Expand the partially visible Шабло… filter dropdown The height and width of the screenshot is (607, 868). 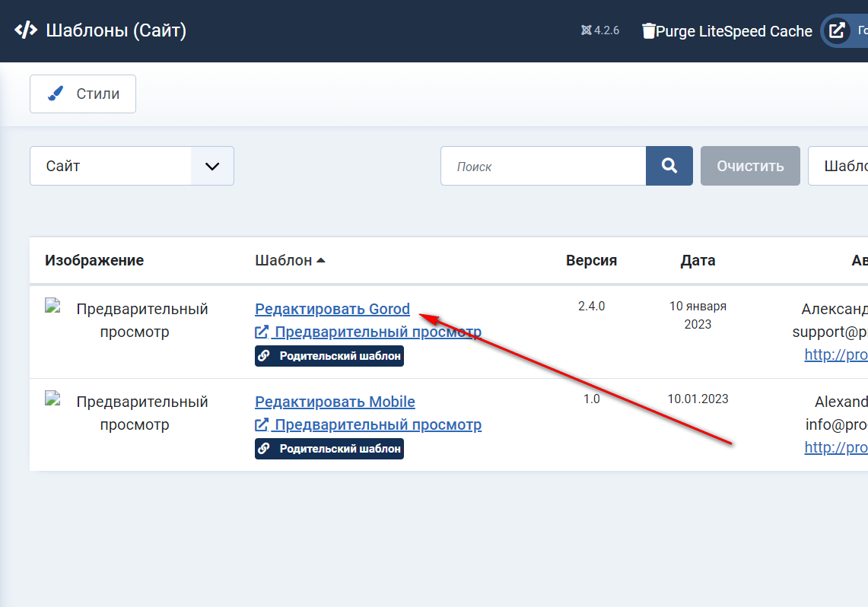(x=837, y=166)
